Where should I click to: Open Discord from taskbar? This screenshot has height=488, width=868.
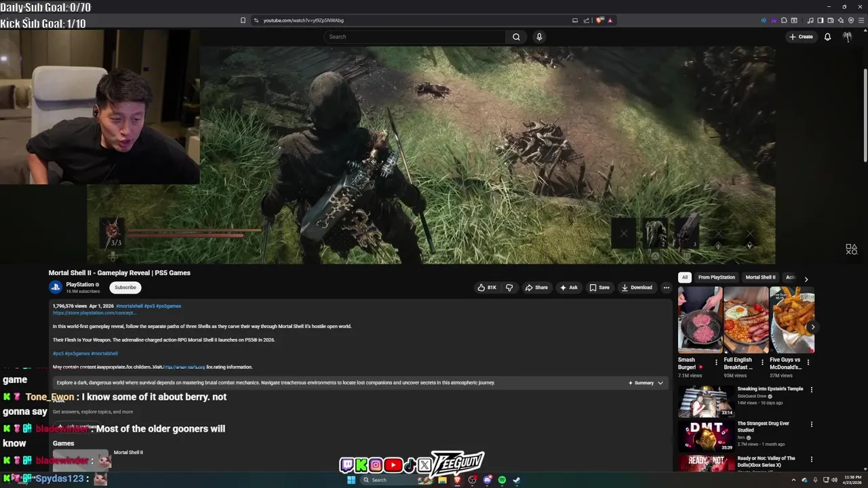pyautogui.click(x=487, y=480)
